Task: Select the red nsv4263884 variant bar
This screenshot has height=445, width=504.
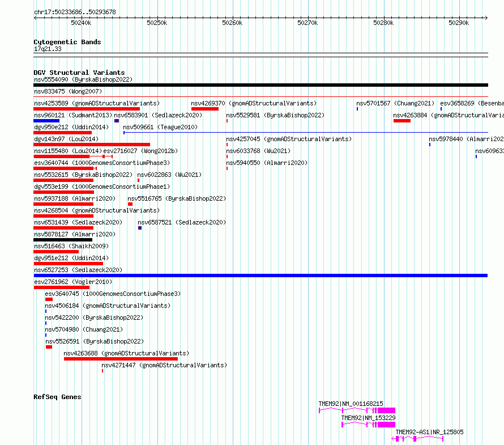Action: pos(402,121)
